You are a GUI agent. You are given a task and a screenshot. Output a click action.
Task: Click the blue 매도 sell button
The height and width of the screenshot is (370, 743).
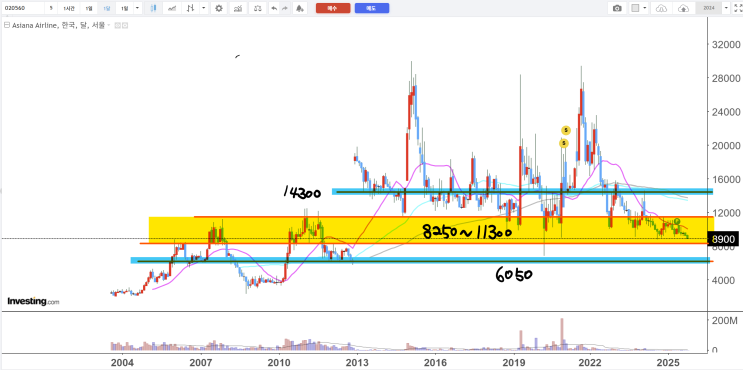(372, 8)
